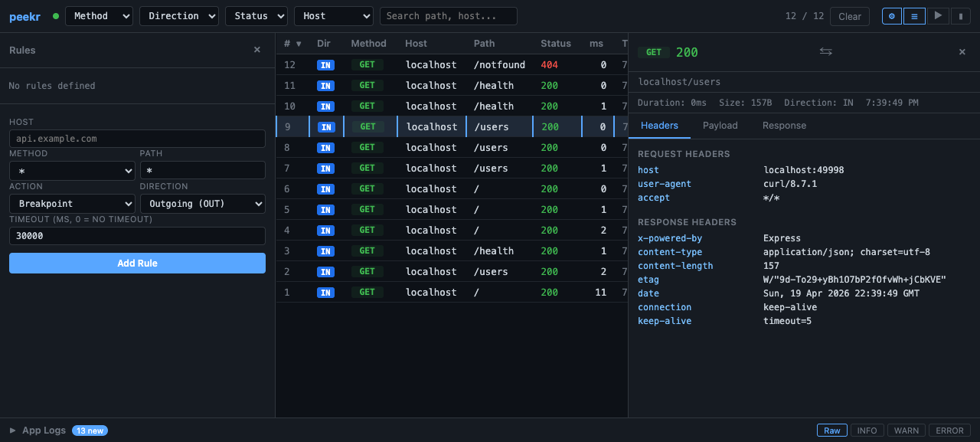Click the Clear button

point(850,16)
